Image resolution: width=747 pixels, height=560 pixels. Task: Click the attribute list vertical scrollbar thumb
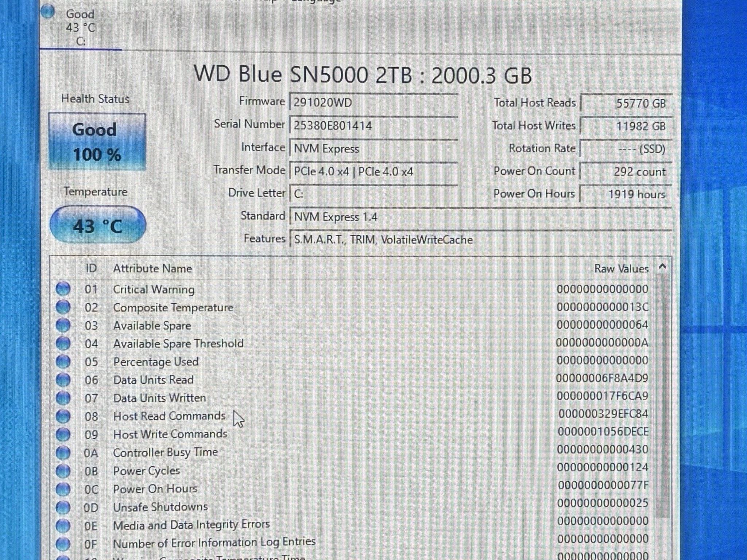662,395
